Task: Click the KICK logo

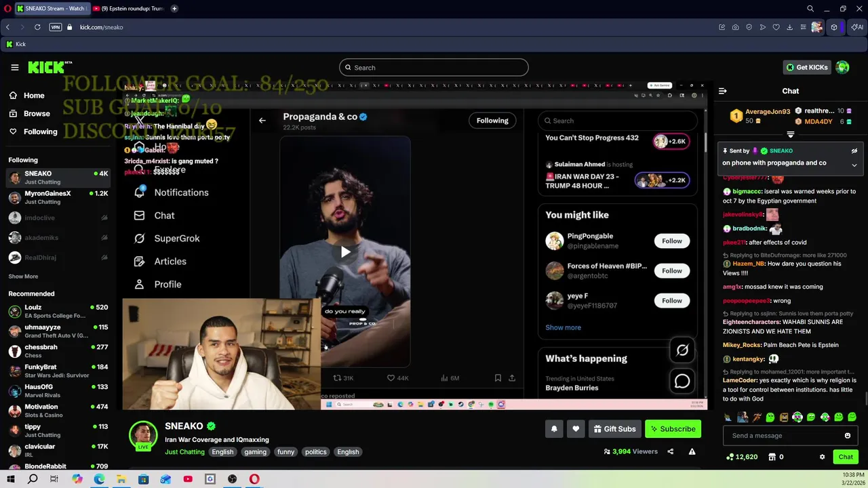Action: coord(50,67)
